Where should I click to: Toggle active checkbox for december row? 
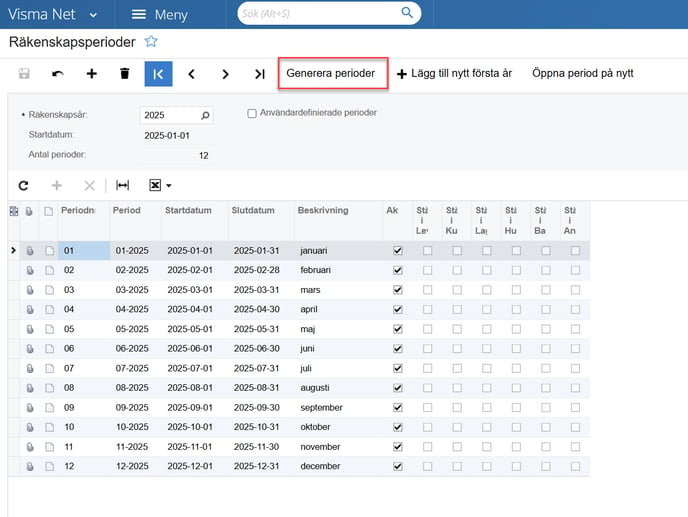point(398,466)
